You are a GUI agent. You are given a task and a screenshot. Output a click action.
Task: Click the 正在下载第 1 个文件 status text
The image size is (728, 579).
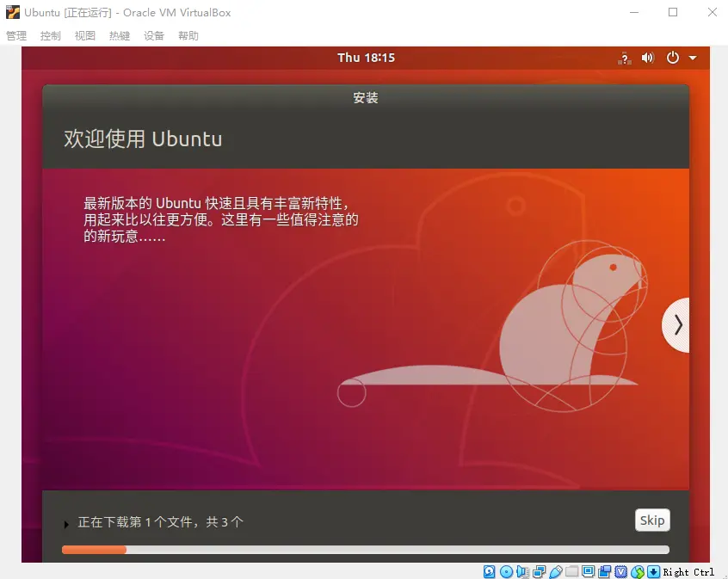click(x=161, y=522)
